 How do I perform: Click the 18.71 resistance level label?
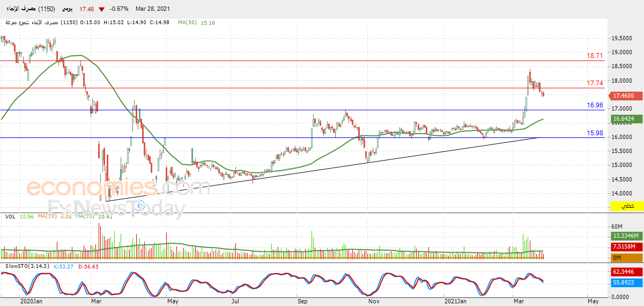pyautogui.click(x=595, y=55)
